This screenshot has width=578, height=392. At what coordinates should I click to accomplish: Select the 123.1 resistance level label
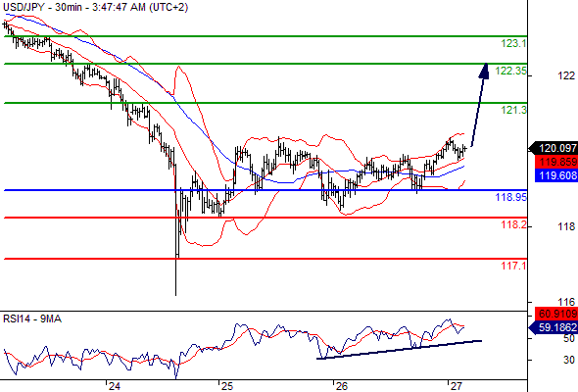514,43
